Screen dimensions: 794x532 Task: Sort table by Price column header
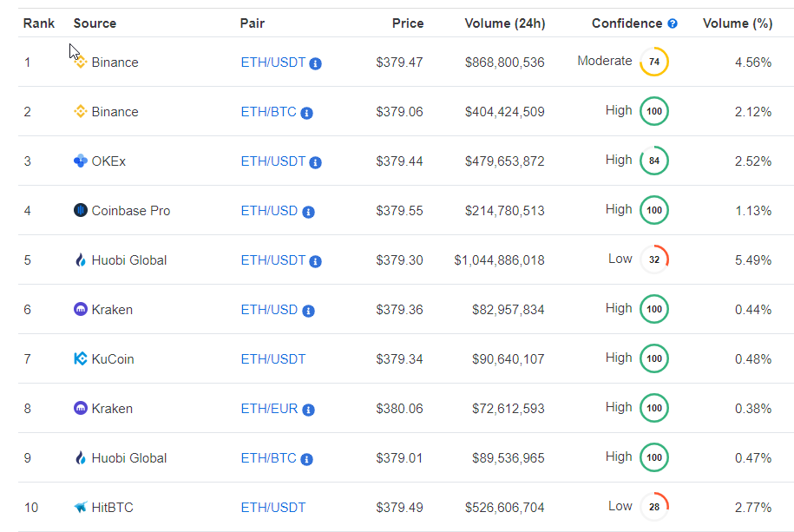408,23
